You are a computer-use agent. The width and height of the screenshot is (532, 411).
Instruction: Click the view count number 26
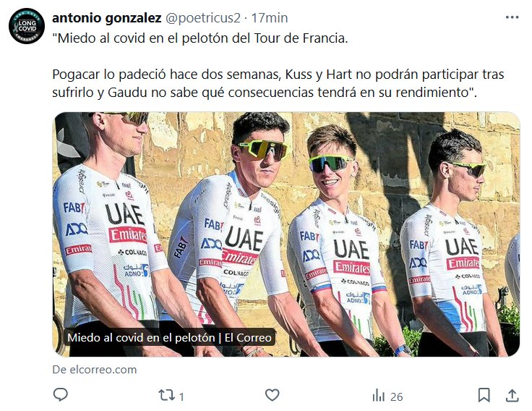tap(396, 396)
